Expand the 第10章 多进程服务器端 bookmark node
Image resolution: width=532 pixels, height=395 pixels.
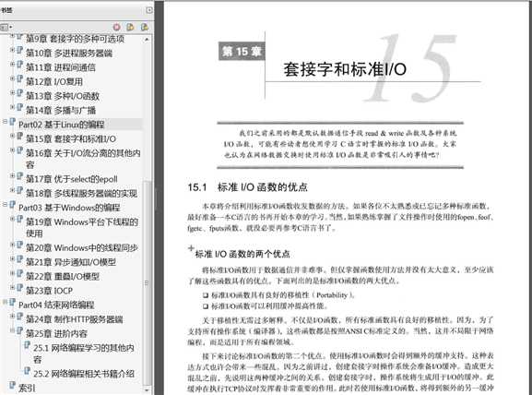[x=12, y=50]
